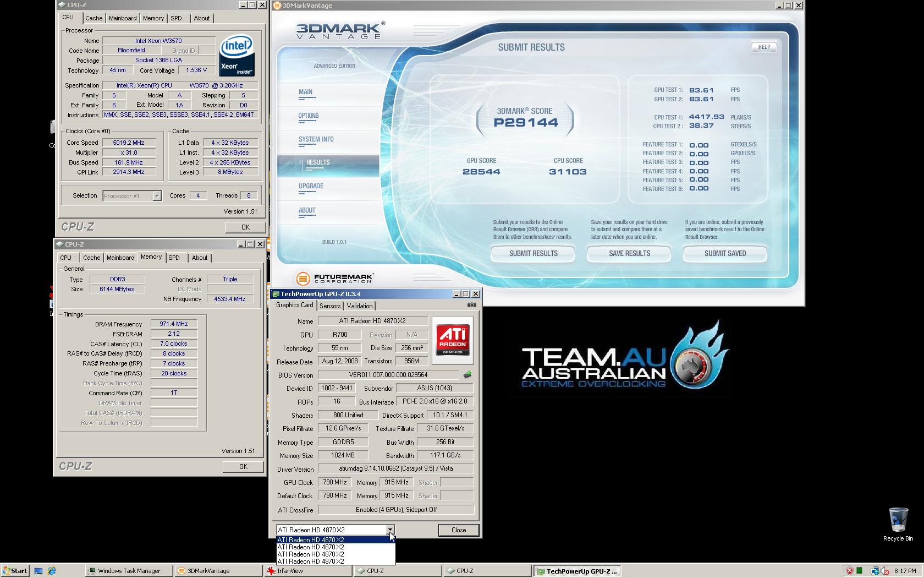Open the Recycle Bin on the desktop
Image resolution: width=924 pixels, height=578 pixels.
click(x=898, y=525)
